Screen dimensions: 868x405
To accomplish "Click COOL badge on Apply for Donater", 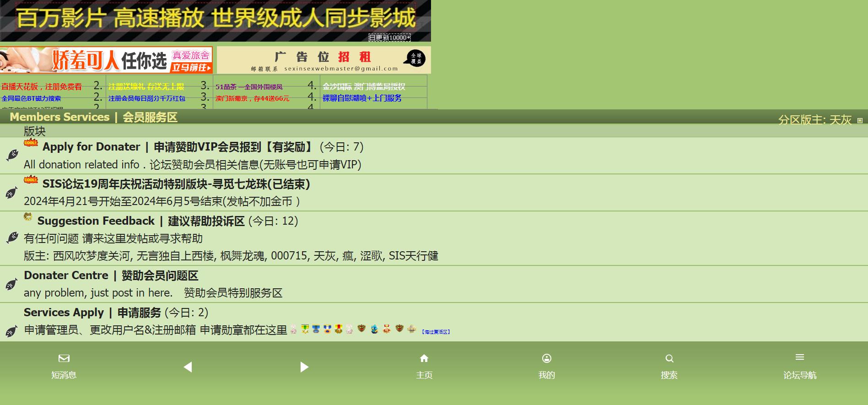I will [x=31, y=142].
